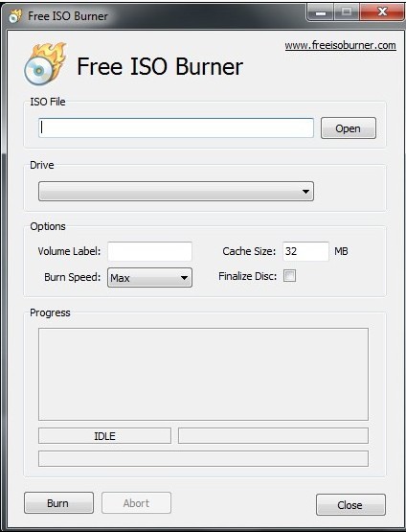Click the Open button to browse ISO
406x532 pixels.
pyautogui.click(x=349, y=128)
